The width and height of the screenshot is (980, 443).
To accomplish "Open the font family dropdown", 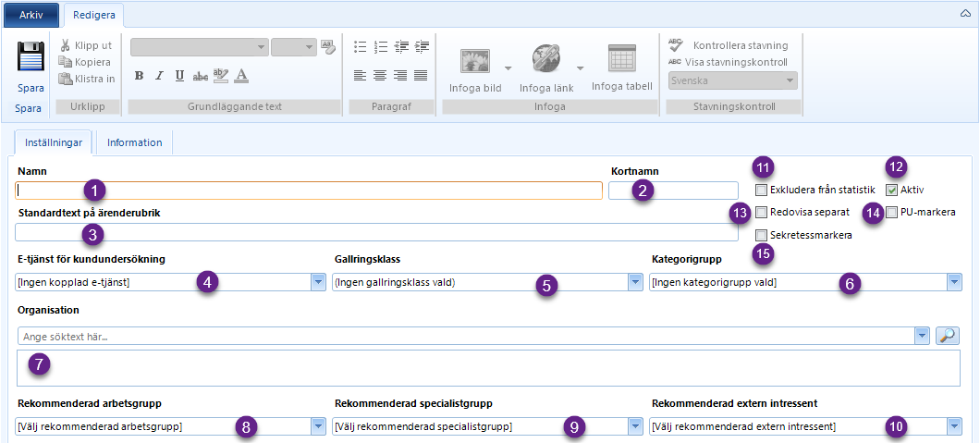I will coord(262,47).
